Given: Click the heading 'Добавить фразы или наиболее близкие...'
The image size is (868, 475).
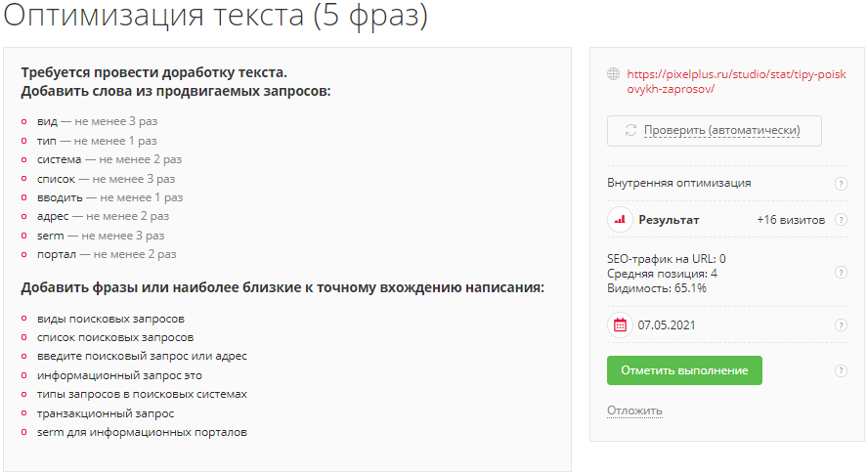Looking at the screenshot, I should (x=282, y=288).
